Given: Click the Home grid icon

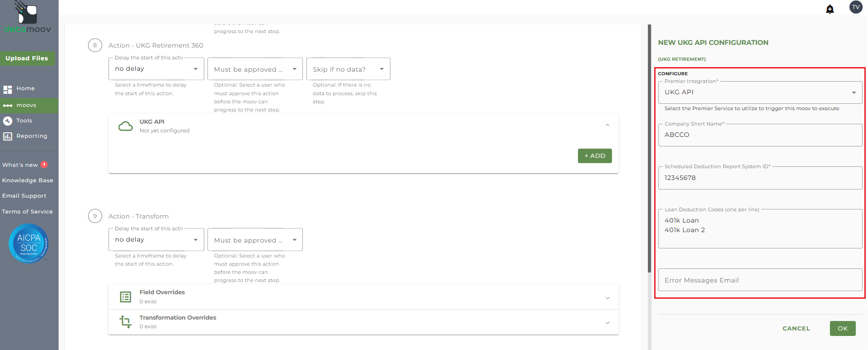Looking at the screenshot, I should [x=8, y=89].
